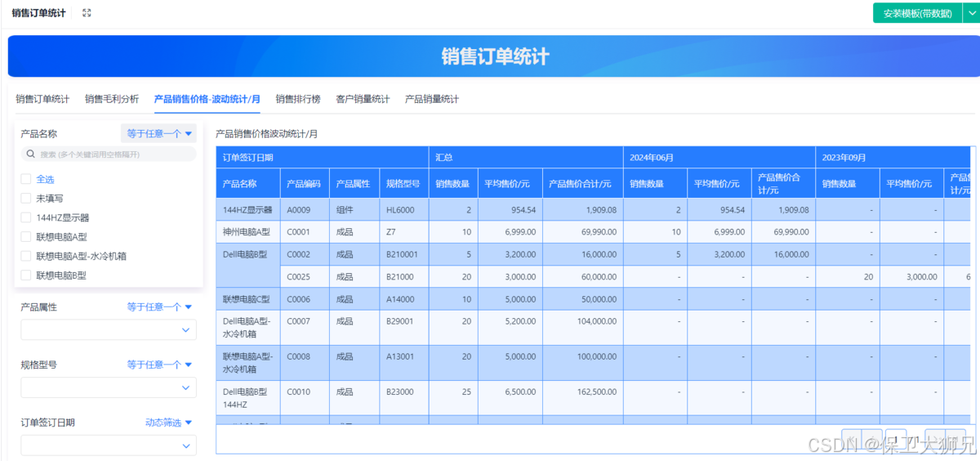Tick the 联想电脑A型 checkbox
980x461 pixels.
(x=26, y=237)
